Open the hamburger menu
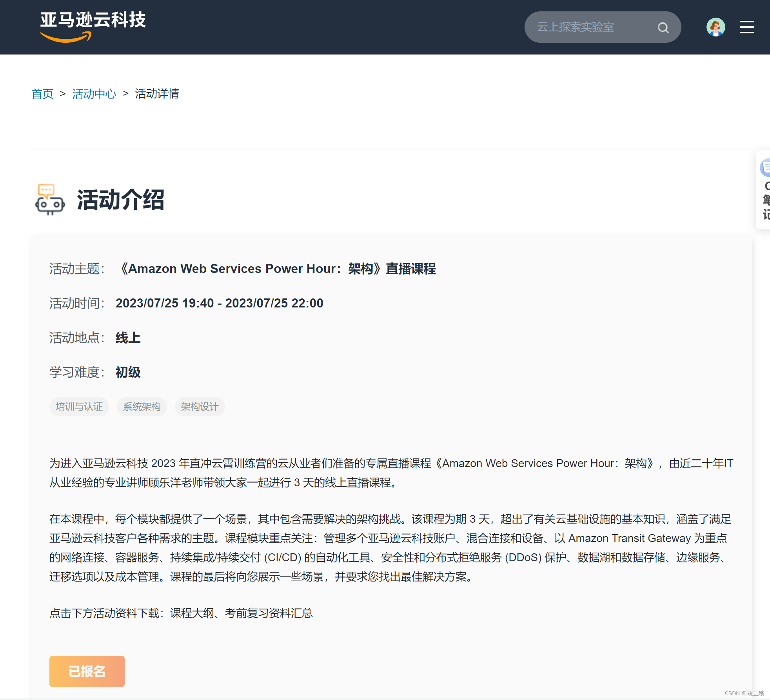Screen dimensions: 770x700 (x=747, y=27)
